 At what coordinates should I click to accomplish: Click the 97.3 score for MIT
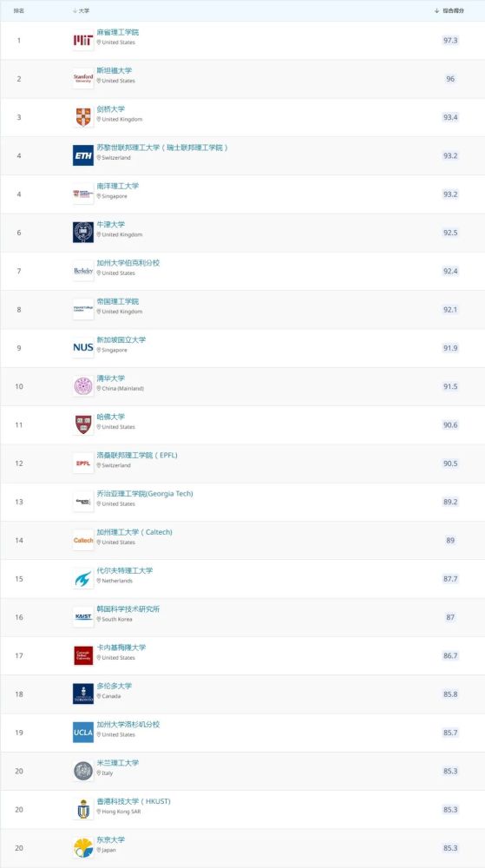(450, 41)
